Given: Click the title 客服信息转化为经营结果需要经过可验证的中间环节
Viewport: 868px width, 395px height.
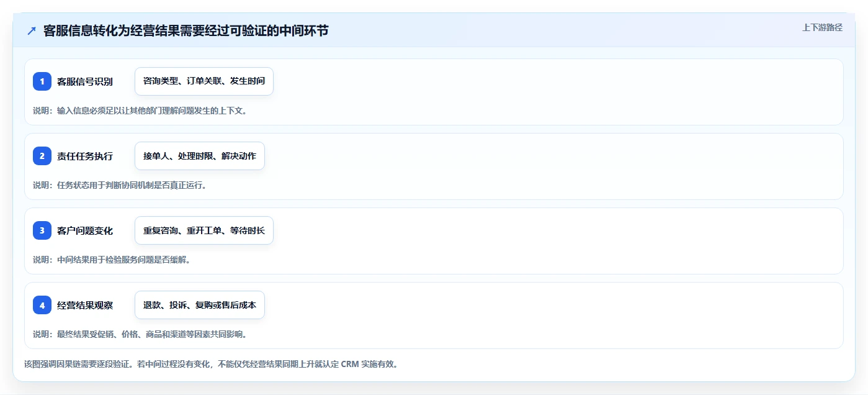Looking at the screenshot, I should point(186,31).
